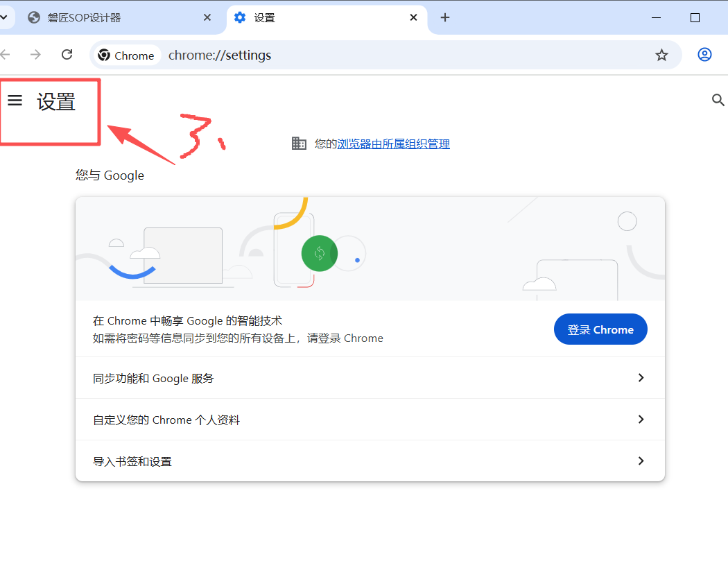
Task: Click the organization building icon
Action: tap(299, 144)
